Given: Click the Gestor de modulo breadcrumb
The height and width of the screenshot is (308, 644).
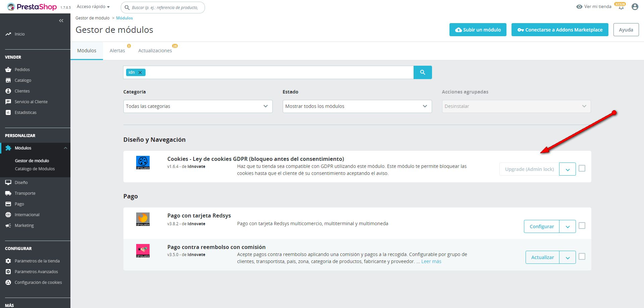Looking at the screenshot, I should 92,18.
